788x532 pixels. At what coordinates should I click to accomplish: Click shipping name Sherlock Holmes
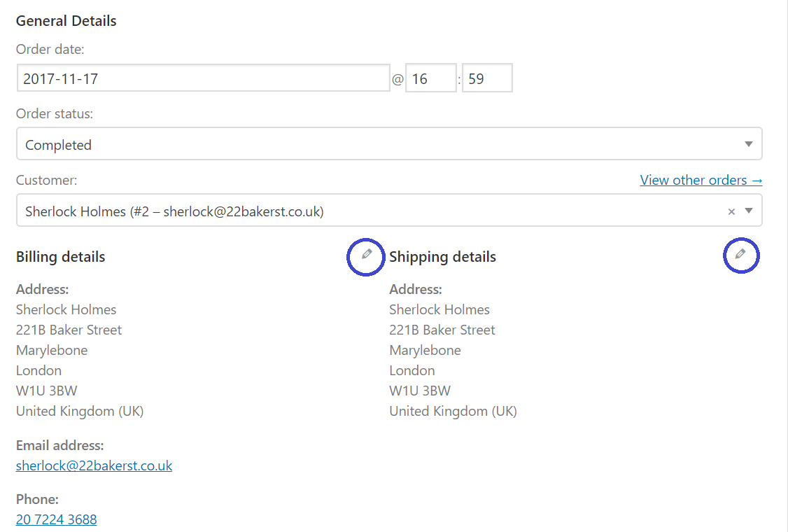pos(439,309)
